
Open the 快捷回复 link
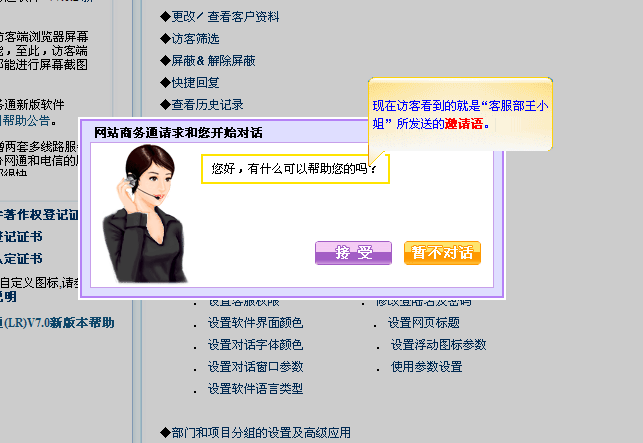point(195,83)
